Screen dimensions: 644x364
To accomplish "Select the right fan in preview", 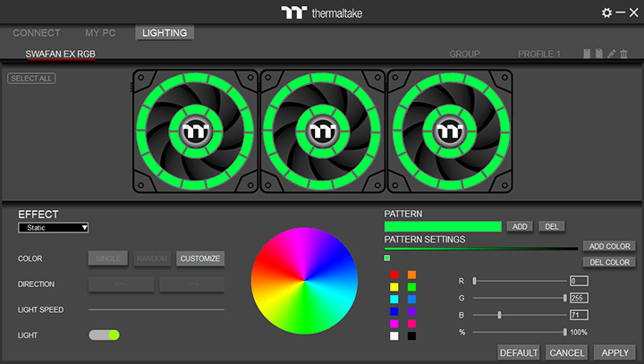I will coord(449,131).
